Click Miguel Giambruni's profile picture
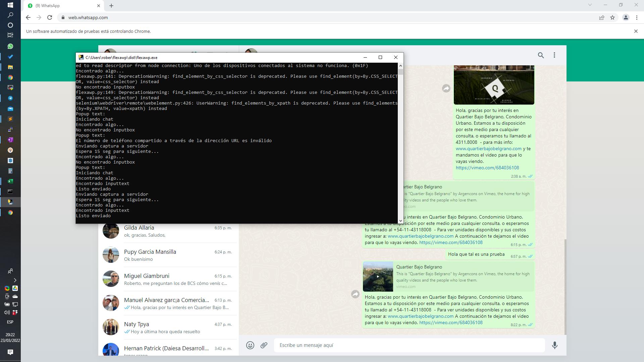 tap(111, 279)
